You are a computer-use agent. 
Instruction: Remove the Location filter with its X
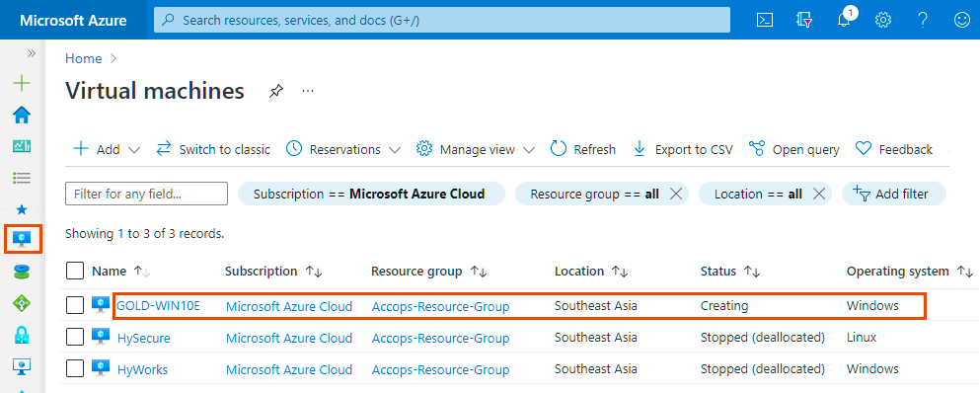click(x=819, y=194)
